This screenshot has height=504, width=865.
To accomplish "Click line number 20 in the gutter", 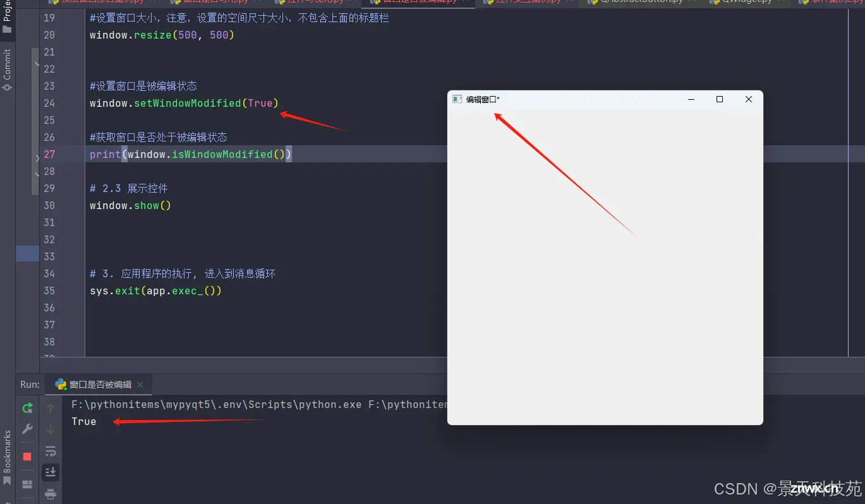I will click(49, 35).
